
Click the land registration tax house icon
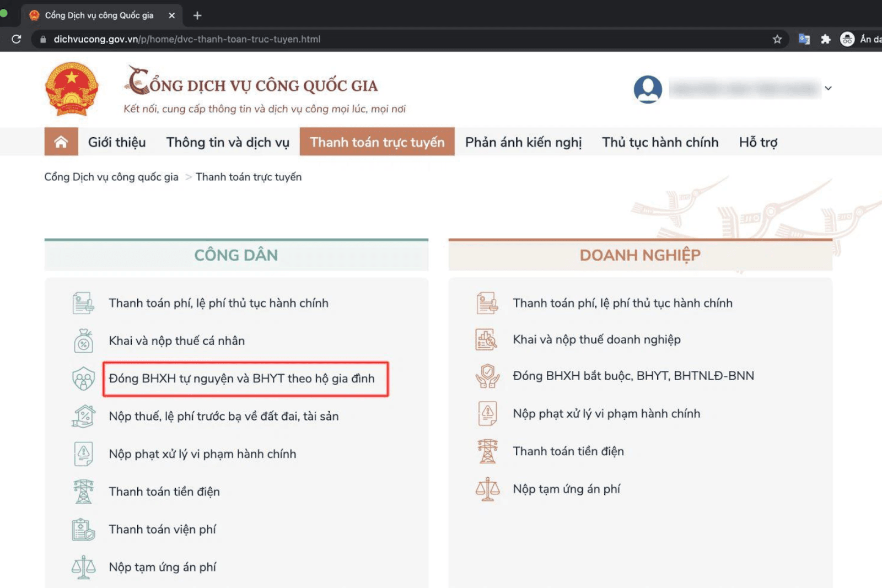(x=83, y=416)
